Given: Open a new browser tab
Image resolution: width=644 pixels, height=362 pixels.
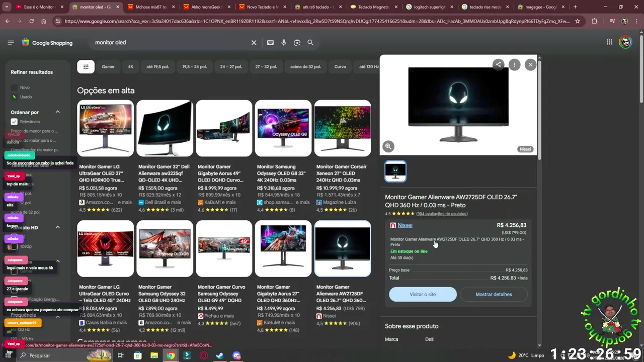Looking at the screenshot, I should coord(575,7).
